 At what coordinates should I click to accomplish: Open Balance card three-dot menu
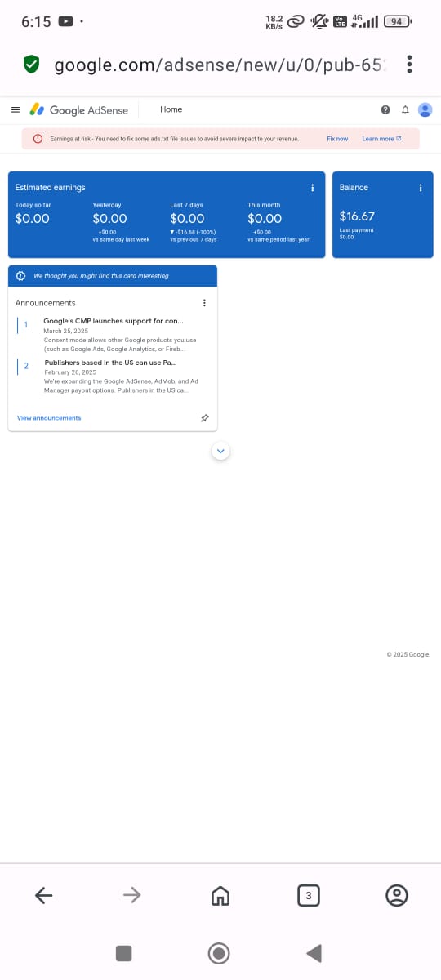421,188
